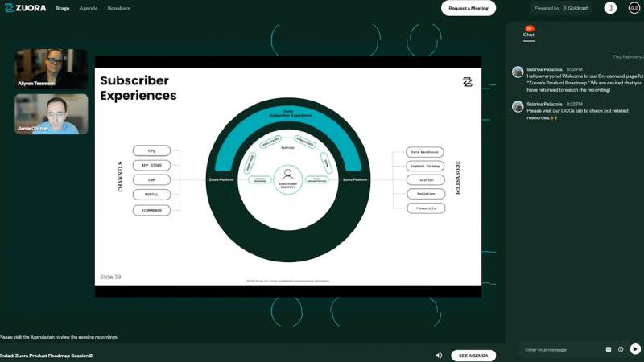Click the Powered by Goldcast badge
This screenshot has width=644, height=362.
point(561,8)
